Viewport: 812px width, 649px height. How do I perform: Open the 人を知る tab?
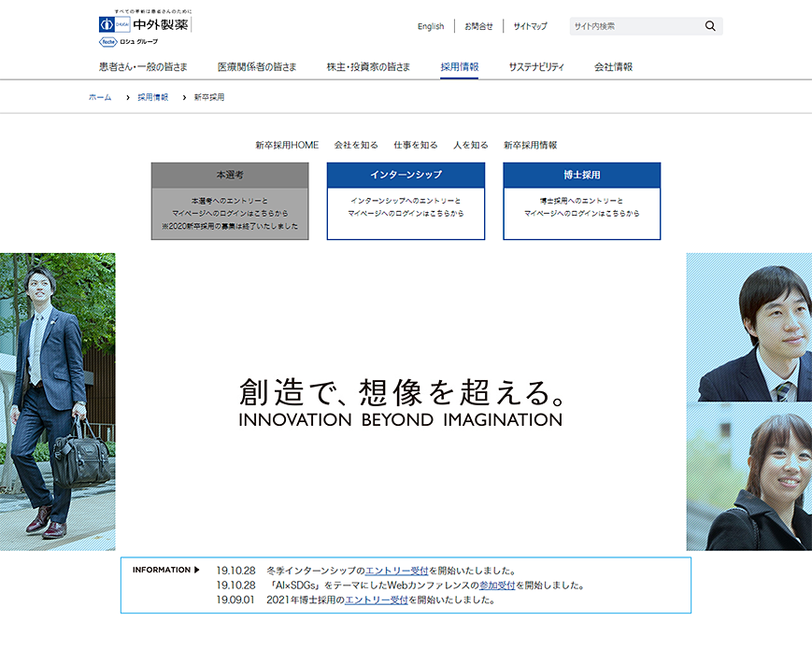coord(469,145)
